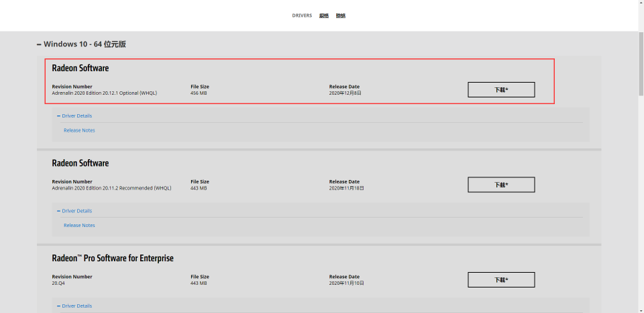644x313 pixels.
Task: Collapse Driver Details under Radeon Pro Enterprise
Action: (74, 306)
